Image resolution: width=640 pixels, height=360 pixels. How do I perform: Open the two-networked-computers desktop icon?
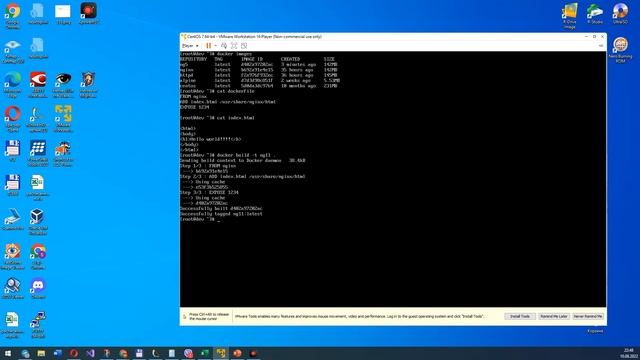(38, 324)
